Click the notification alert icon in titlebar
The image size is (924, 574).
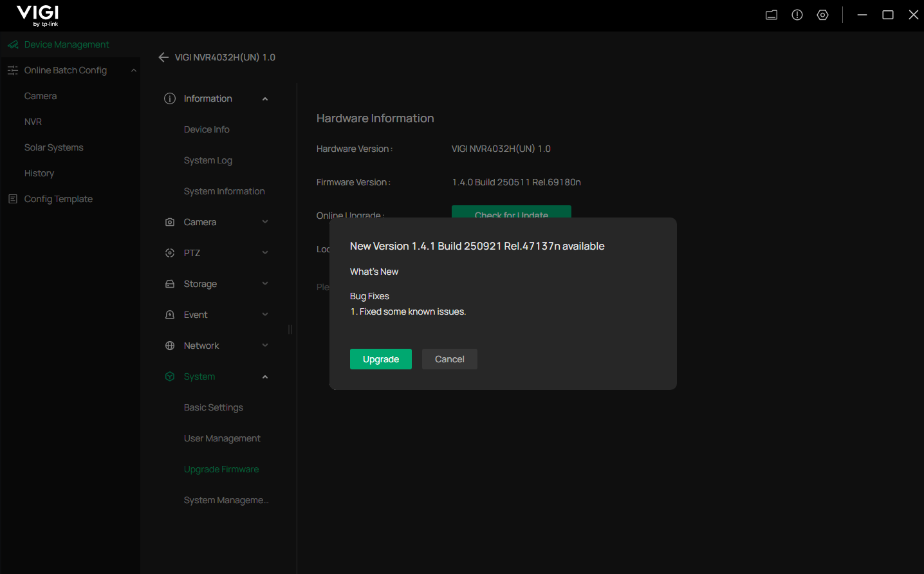[797, 14]
